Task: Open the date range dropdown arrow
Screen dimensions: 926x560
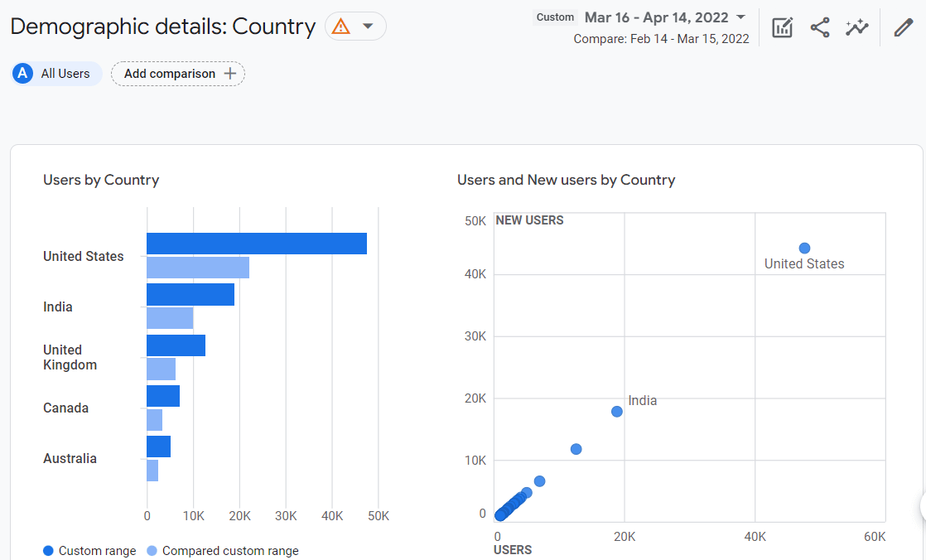Action: (x=740, y=17)
